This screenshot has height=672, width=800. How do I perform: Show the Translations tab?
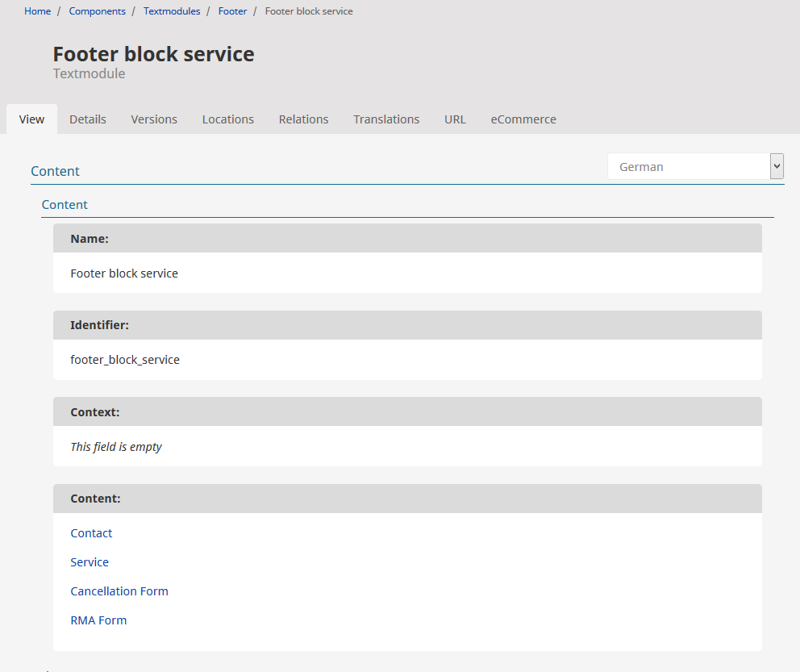(386, 119)
